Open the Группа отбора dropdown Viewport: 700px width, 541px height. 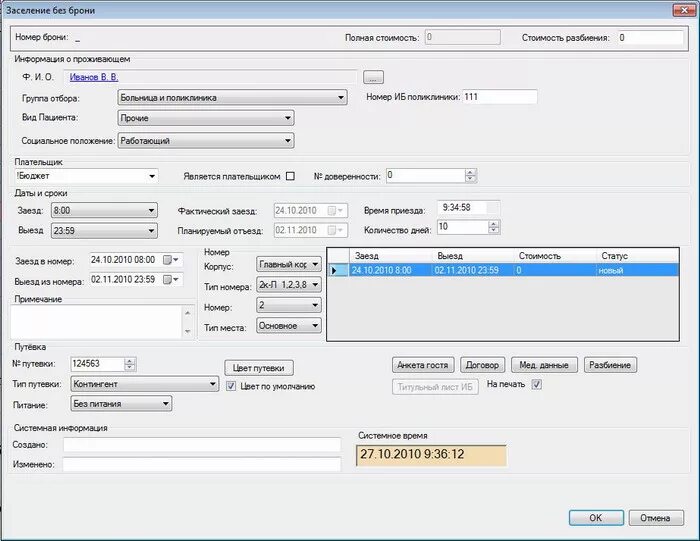[232, 97]
